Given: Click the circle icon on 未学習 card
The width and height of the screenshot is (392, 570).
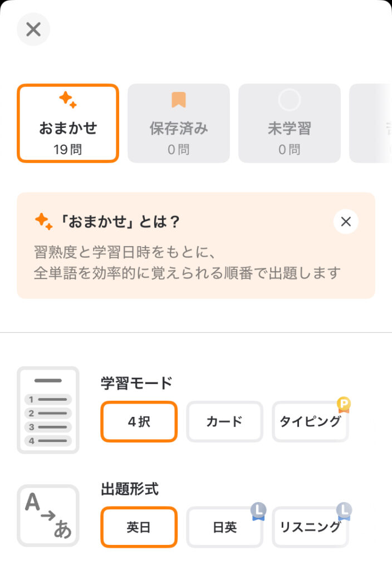Looking at the screenshot, I should pos(289,100).
